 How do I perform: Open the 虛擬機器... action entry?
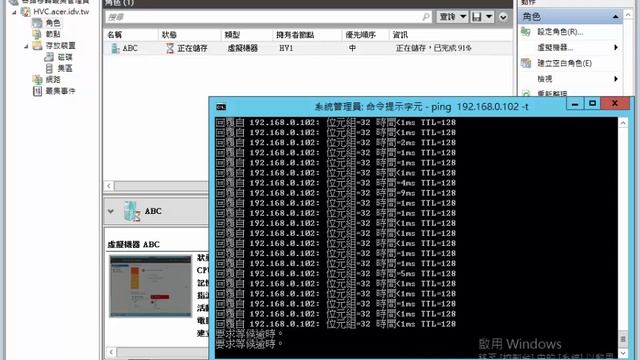pos(555,47)
